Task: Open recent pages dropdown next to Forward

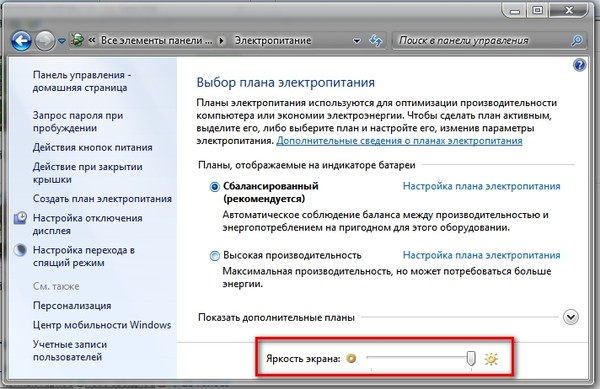Action: [62, 41]
